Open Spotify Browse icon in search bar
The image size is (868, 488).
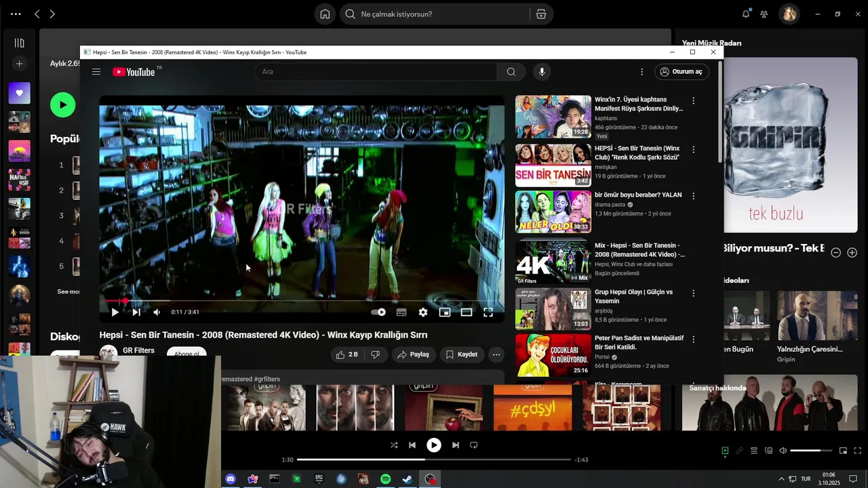click(x=540, y=14)
